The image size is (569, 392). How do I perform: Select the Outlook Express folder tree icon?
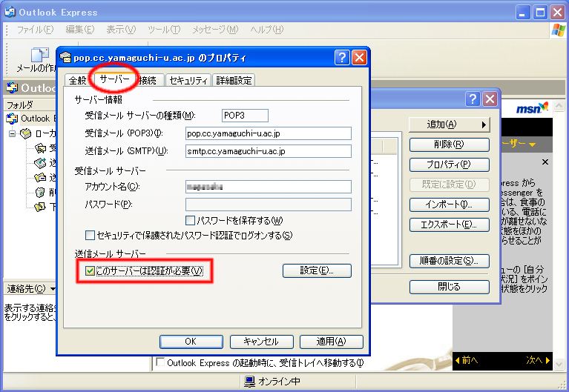12,119
